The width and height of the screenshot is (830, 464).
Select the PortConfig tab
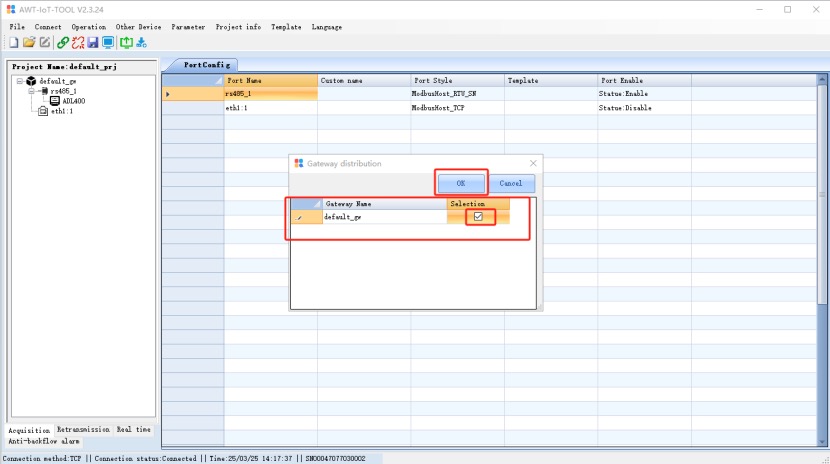(206, 65)
